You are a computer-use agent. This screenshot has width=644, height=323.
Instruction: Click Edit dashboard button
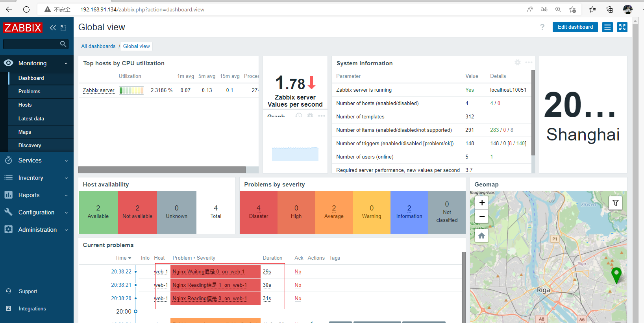pos(575,27)
